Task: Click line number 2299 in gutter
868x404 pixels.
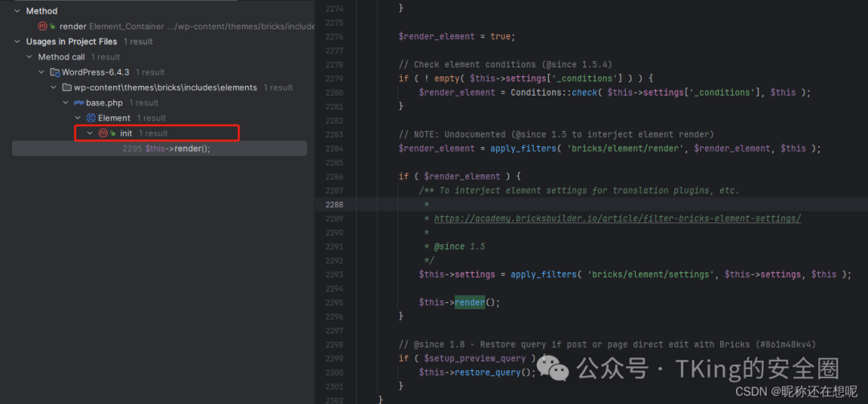Action: tap(334, 358)
